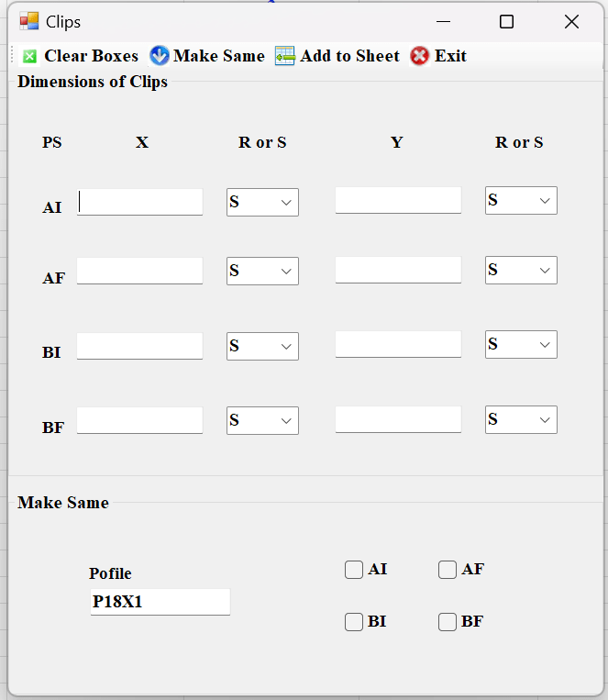Click the Pofile text box containing P18X1
This screenshot has width=608, height=700.
tap(160, 602)
